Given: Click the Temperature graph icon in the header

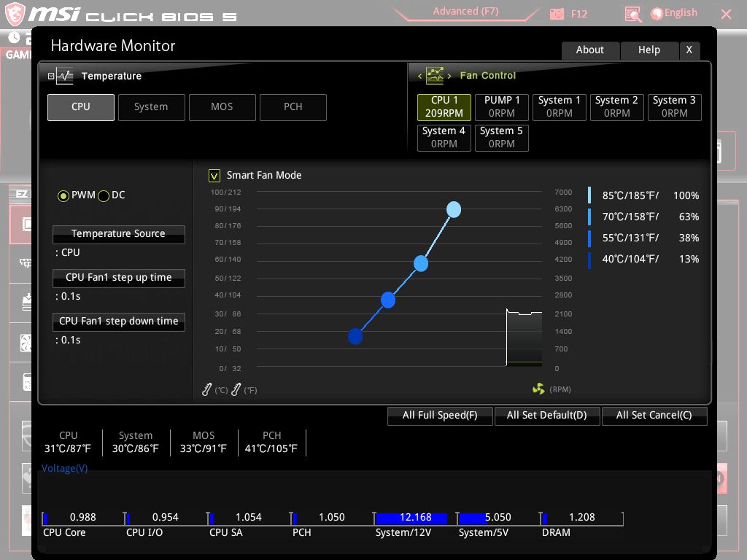Looking at the screenshot, I should click(x=65, y=76).
